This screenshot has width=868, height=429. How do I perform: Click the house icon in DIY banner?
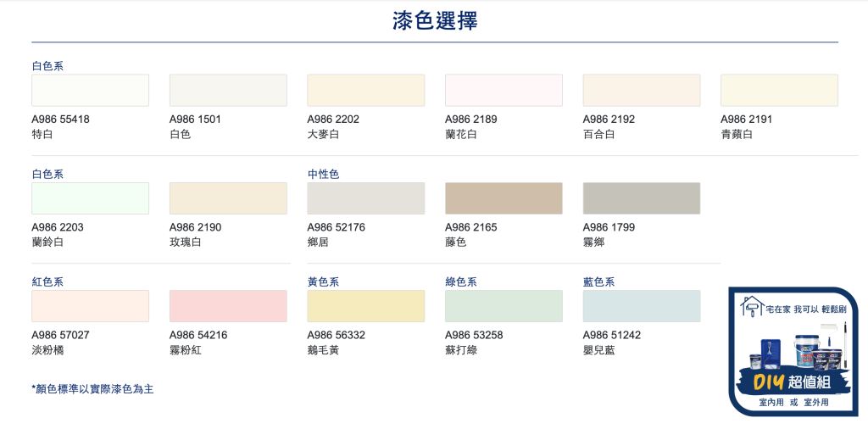(751, 307)
